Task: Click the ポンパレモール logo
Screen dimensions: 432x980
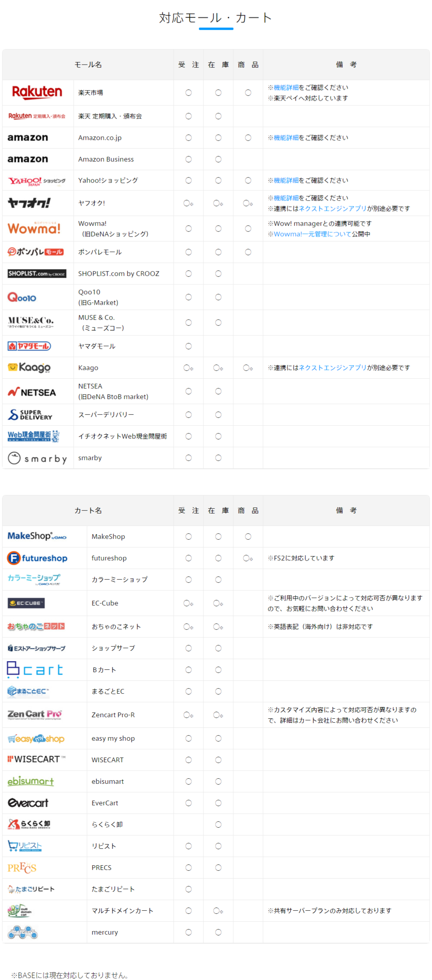Action: click(x=36, y=252)
